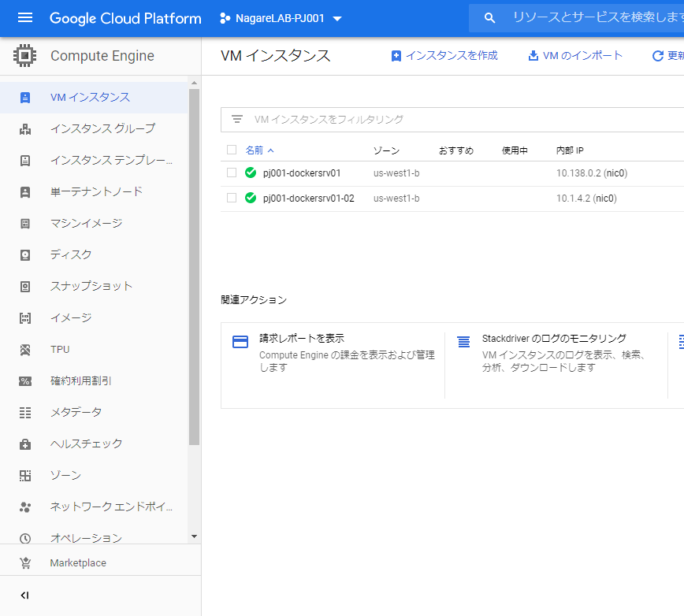
Task: Click the オペレーション clock icon
Action: (x=25, y=538)
